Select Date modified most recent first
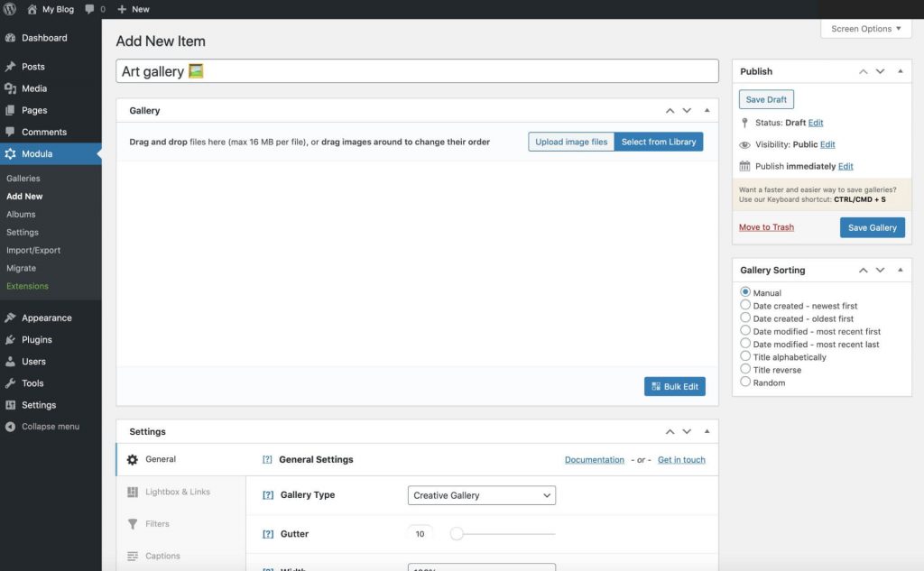This screenshot has height=571, width=924. pyautogui.click(x=745, y=330)
